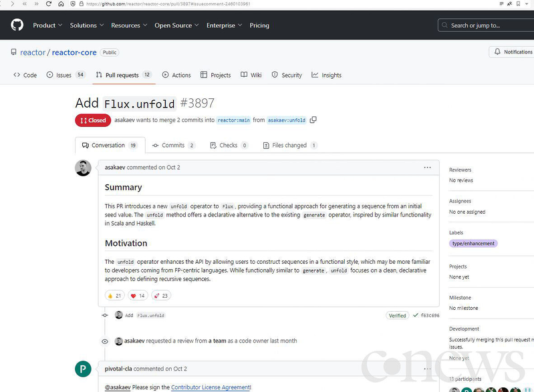Screen dimensions: 534x392
Task: Reload the page with browser refresh icon
Action: pos(49,4)
